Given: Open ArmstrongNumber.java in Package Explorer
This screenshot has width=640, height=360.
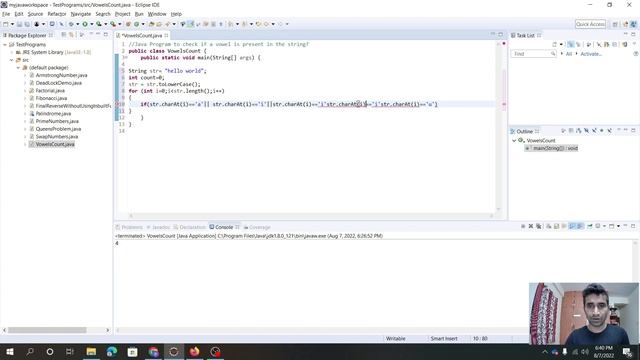Looking at the screenshot, I should click(x=61, y=75).
